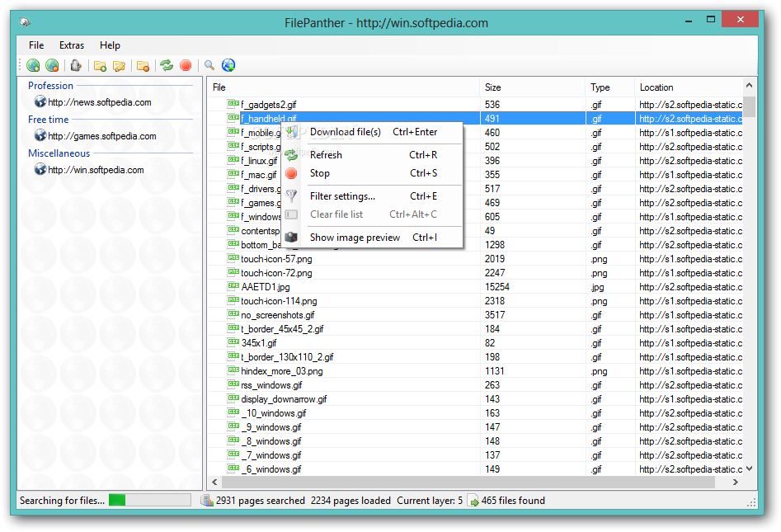This screenshot has height=532, width=781.
Task: Click the remove website globe icon
Action: point(52,65)
